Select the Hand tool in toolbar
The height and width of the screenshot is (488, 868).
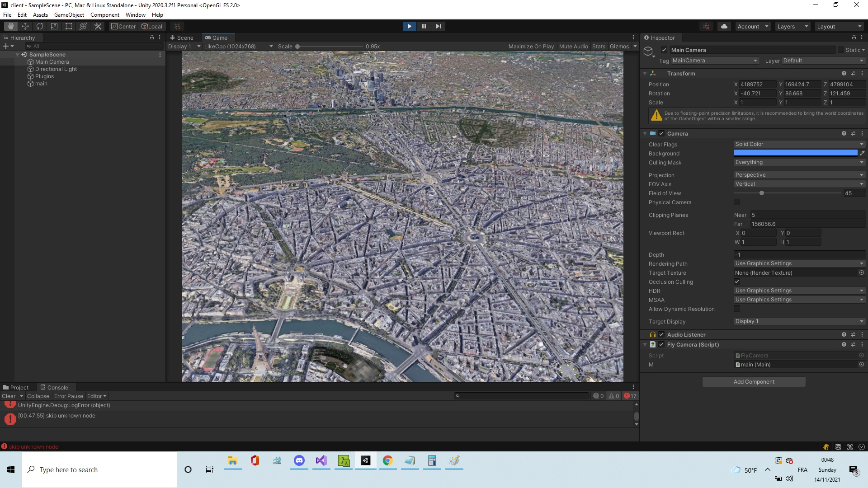click(x=11, y=26)
